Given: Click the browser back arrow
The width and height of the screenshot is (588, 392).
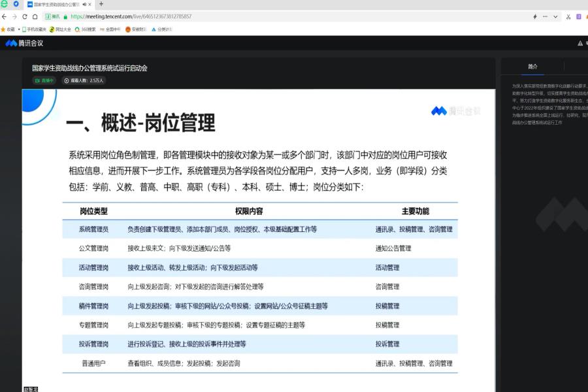Looking at the screenshot, I should tap(5, 16).
